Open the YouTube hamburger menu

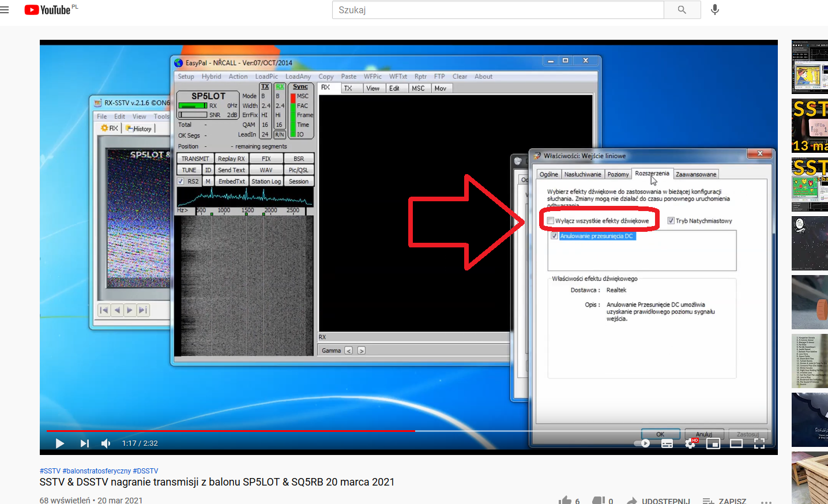[x=5, y=10]
